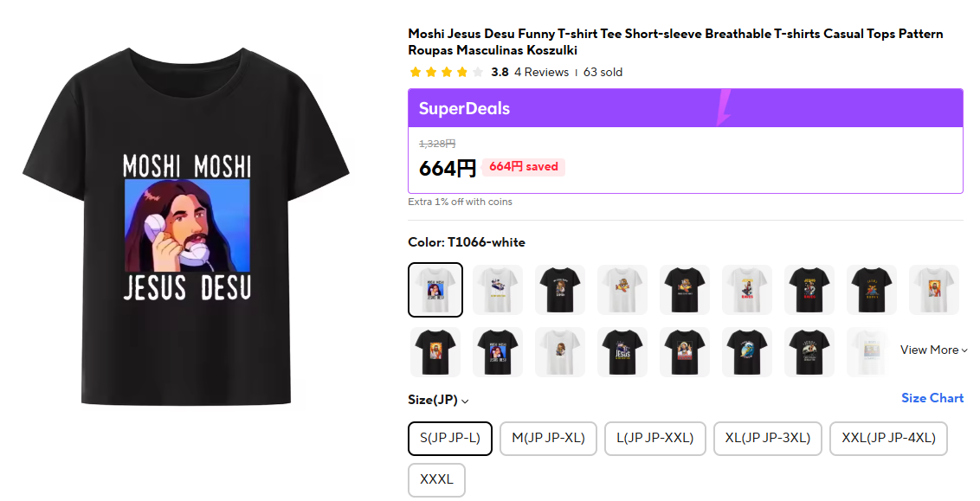Select size S(JP JP-L)
980x501 pixels.
coord(450,438)
